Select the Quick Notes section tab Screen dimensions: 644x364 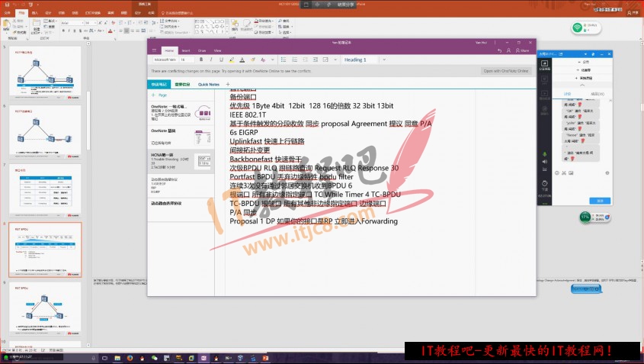click(x=209, y=85)
